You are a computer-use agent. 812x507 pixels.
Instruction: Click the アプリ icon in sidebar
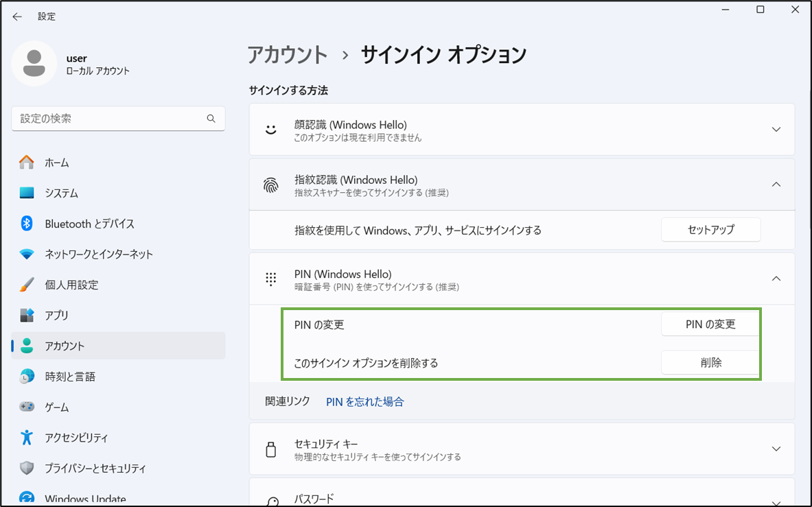[x=26, y=315]
